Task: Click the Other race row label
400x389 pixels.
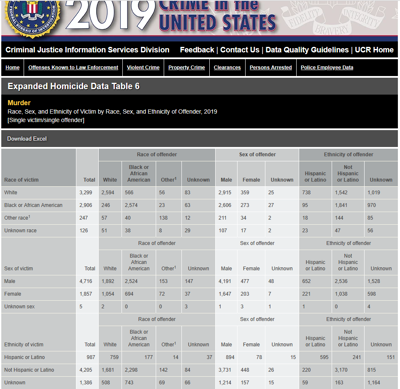Action: tap(17, 218)
